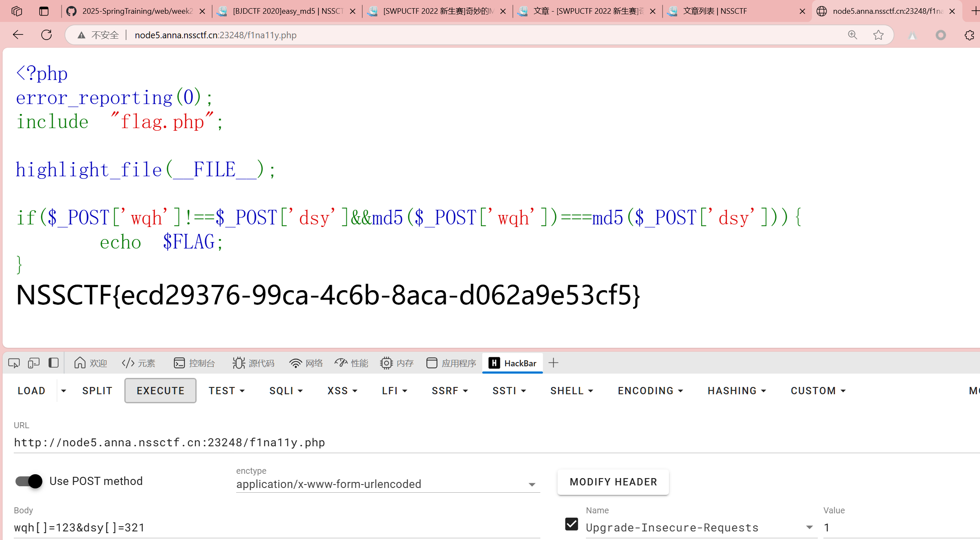This screenshot has width=980, height=540.
Task: Activate the DevTools inspect element picker icon
Action: pos(14,363)
